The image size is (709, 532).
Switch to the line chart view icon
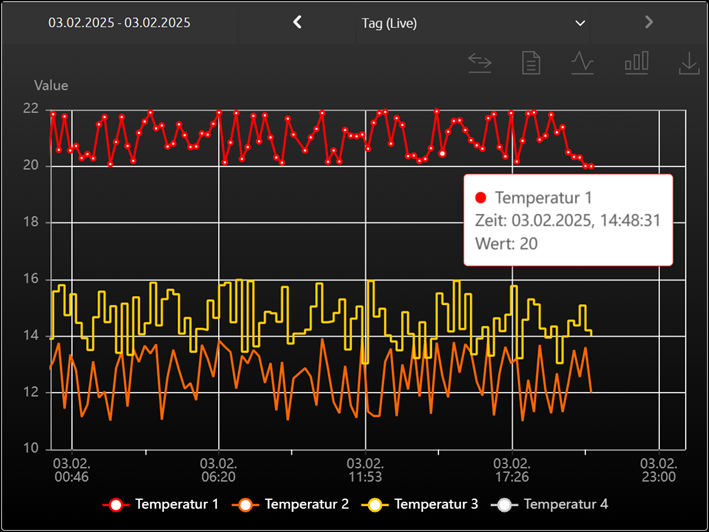click(x=582, y=63)
